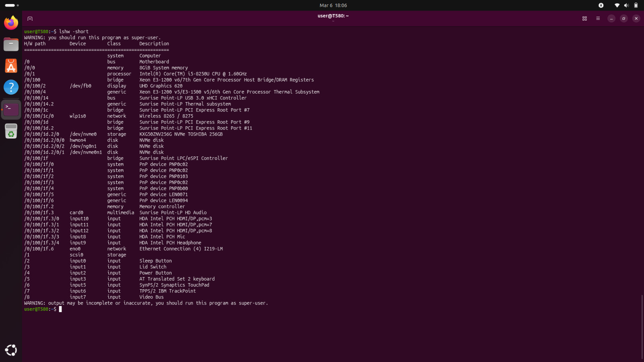Click the "Memory controller" description
644x362 pixels.
(162, 206)
